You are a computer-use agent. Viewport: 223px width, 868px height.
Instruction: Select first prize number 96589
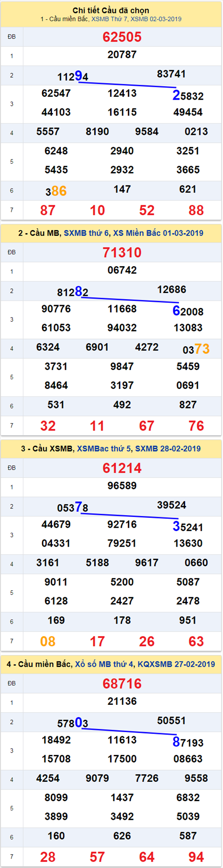122,486
